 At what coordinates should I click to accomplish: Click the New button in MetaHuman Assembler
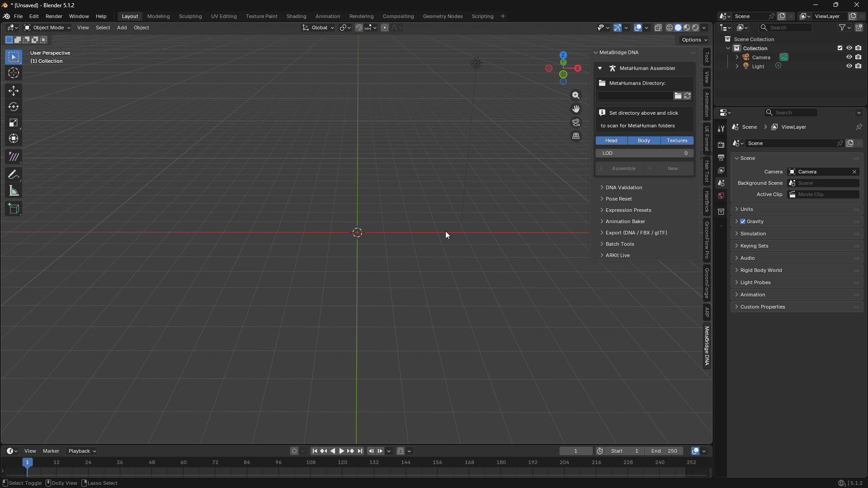(x=670, y=169)
